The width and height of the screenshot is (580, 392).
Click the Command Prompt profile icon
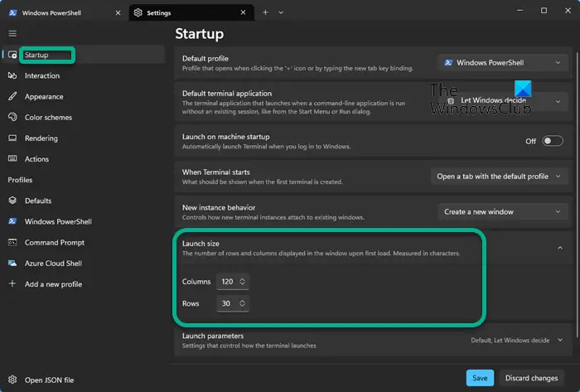(12, 242)
